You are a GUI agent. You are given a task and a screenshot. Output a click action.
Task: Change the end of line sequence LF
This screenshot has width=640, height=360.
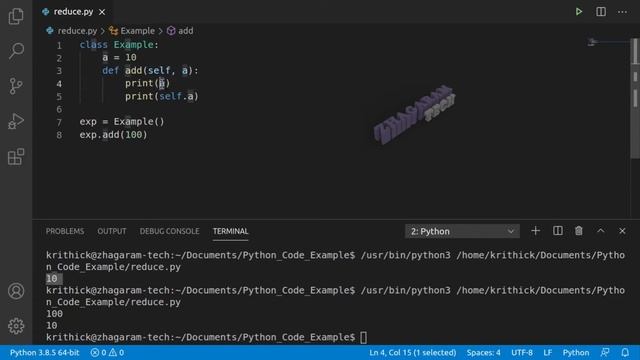point(548,352)
